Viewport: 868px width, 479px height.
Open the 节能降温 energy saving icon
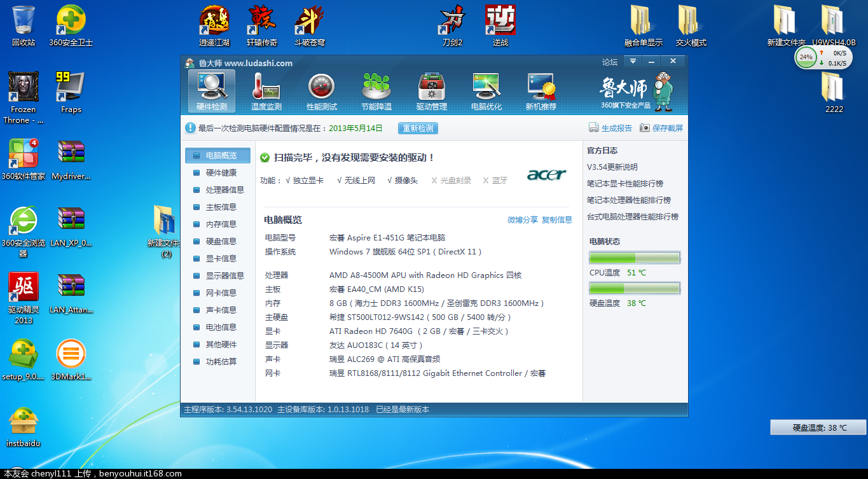[376, 92]
